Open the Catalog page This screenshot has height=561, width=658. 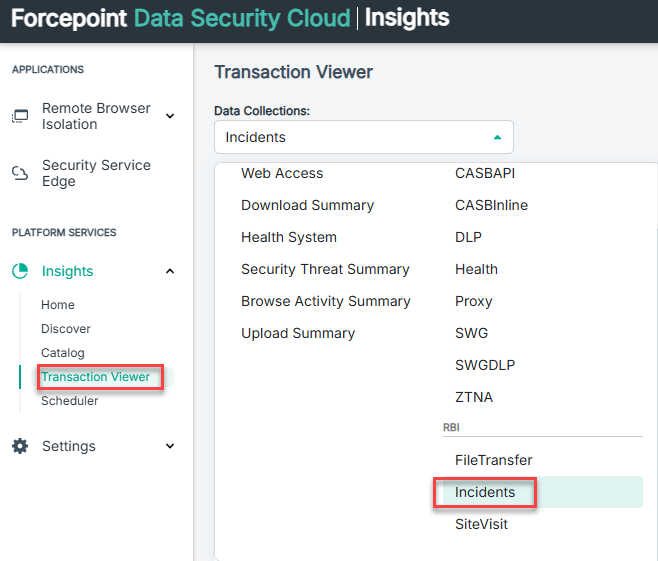point(63,353)
